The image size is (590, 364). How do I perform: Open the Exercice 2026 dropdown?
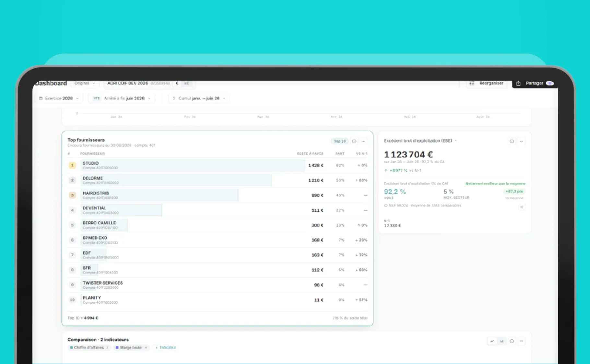click(x=59, y=98)
